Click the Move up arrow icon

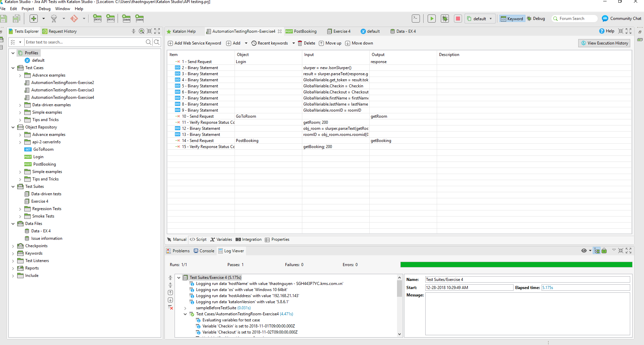point(321,43)
